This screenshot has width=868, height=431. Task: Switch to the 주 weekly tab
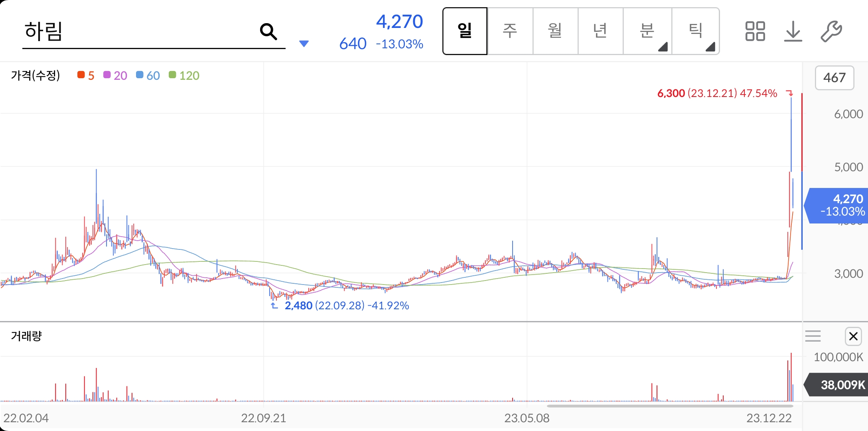point(510,31)
